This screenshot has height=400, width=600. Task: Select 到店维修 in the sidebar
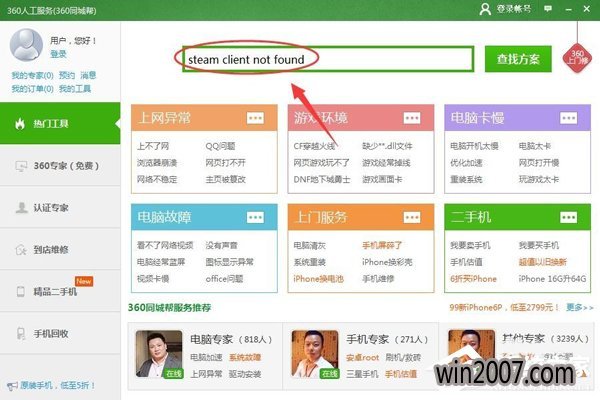(x=60, y=250)
